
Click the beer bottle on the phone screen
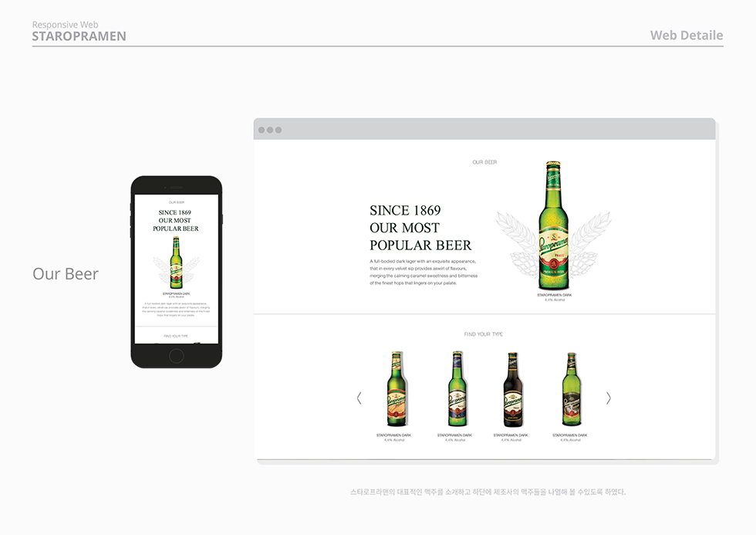[x=176, y=262]
